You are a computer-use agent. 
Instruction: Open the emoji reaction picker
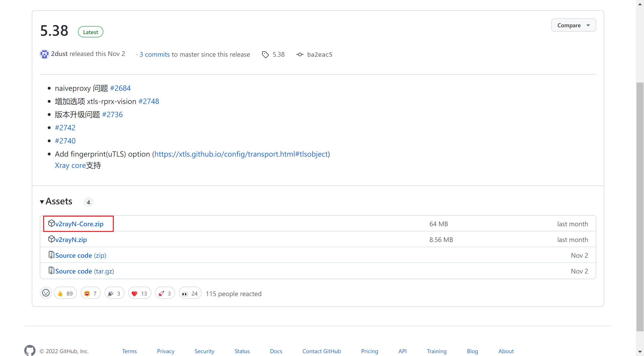(x=46, y=293)
